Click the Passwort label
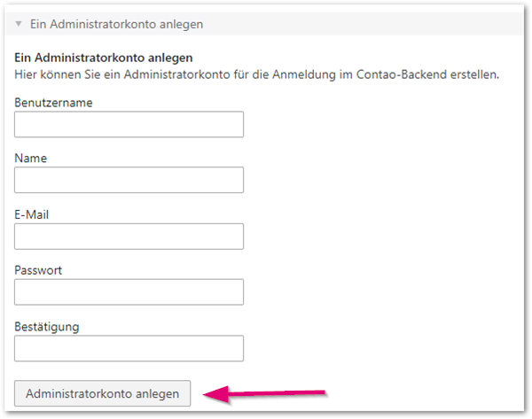 tap(40, 269)
